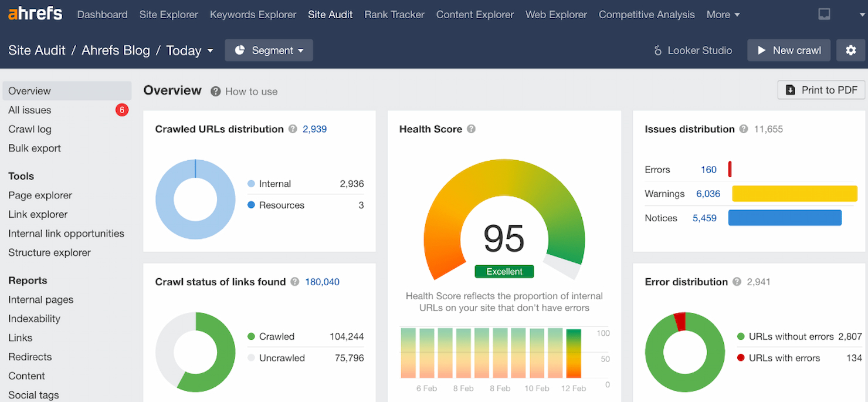868x402 pixels.
Task: Click the Ahrefs logo
Action: click(35, 13)
